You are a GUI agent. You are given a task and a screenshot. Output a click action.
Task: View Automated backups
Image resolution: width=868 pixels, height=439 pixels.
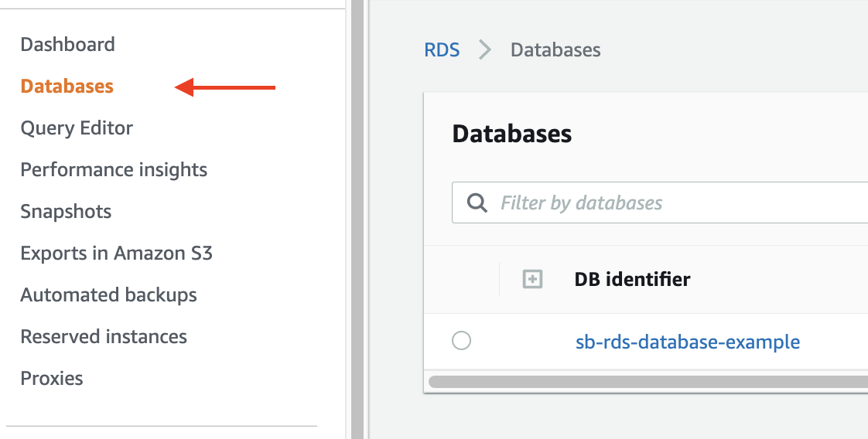pos(108,295)
